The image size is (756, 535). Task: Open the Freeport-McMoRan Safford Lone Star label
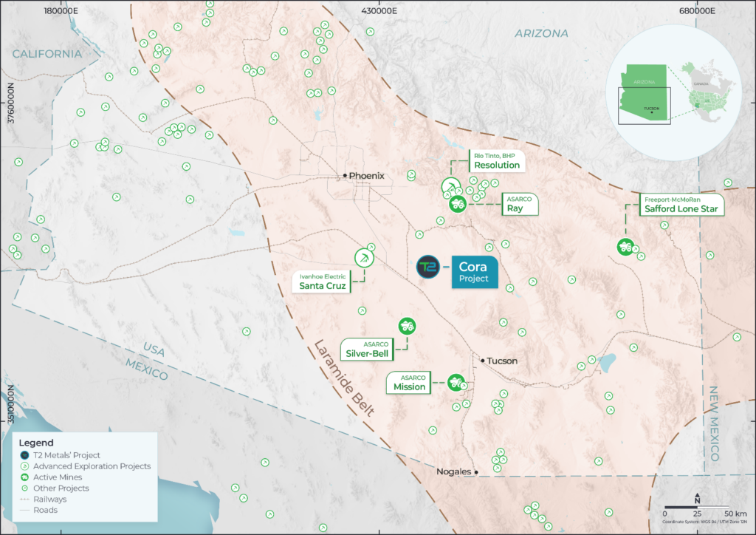pos(681,205)
